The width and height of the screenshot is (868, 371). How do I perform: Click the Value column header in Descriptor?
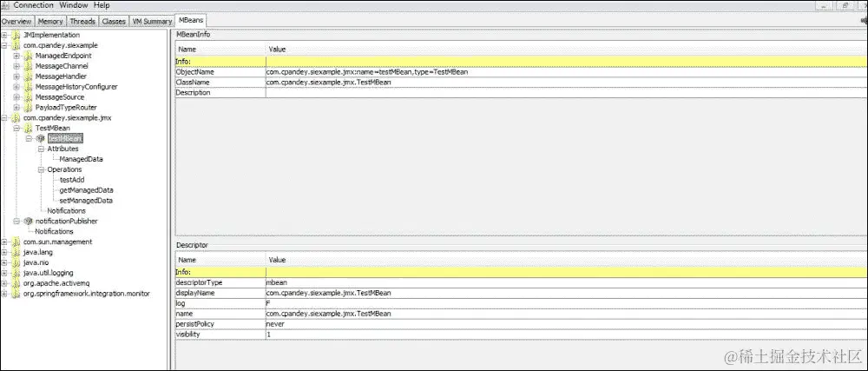pos(566,260)
